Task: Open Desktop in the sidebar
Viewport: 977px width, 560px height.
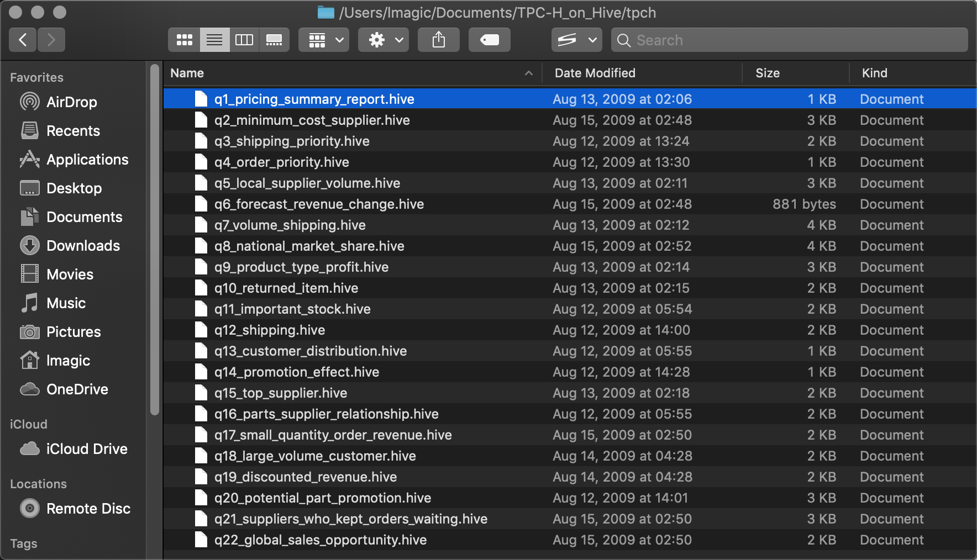Action: coord(72,188)
